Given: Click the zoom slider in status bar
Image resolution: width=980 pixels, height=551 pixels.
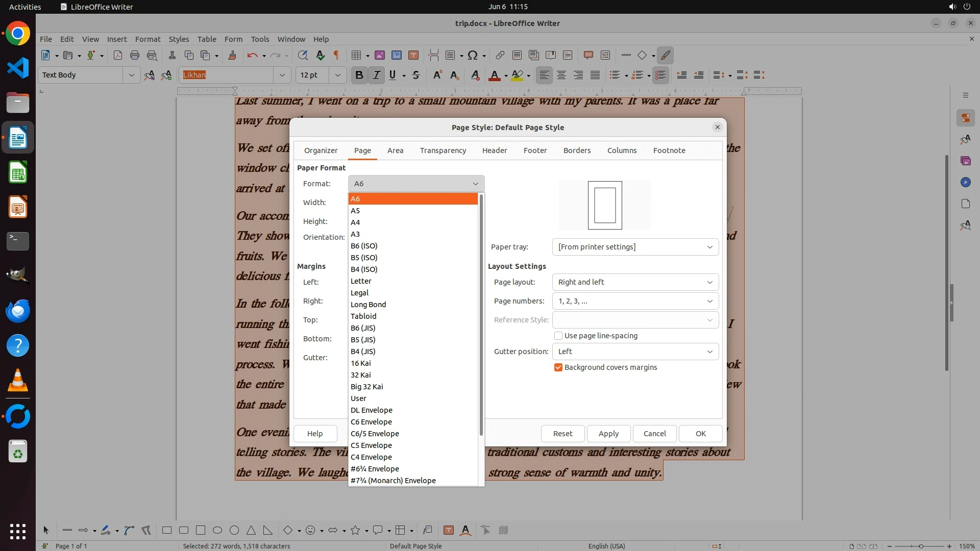Looking at the screenshot, I should tap(921, 546).
